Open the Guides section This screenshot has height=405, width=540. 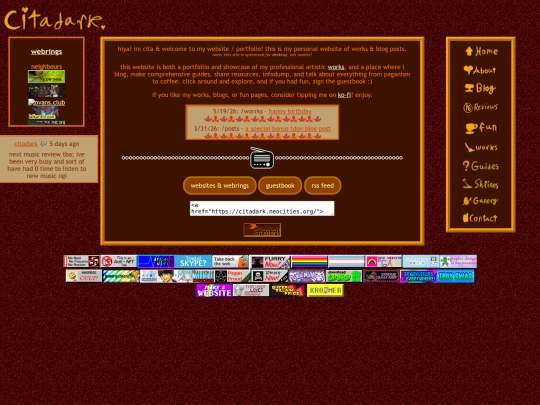(480, 166)
